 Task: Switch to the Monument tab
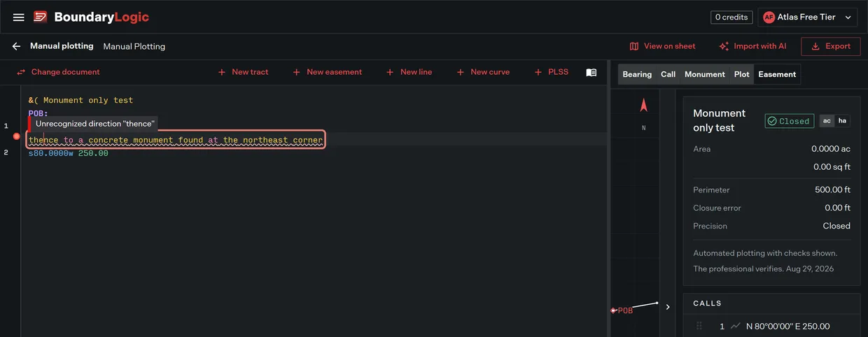pyautogui.click(x=705, y=74)
